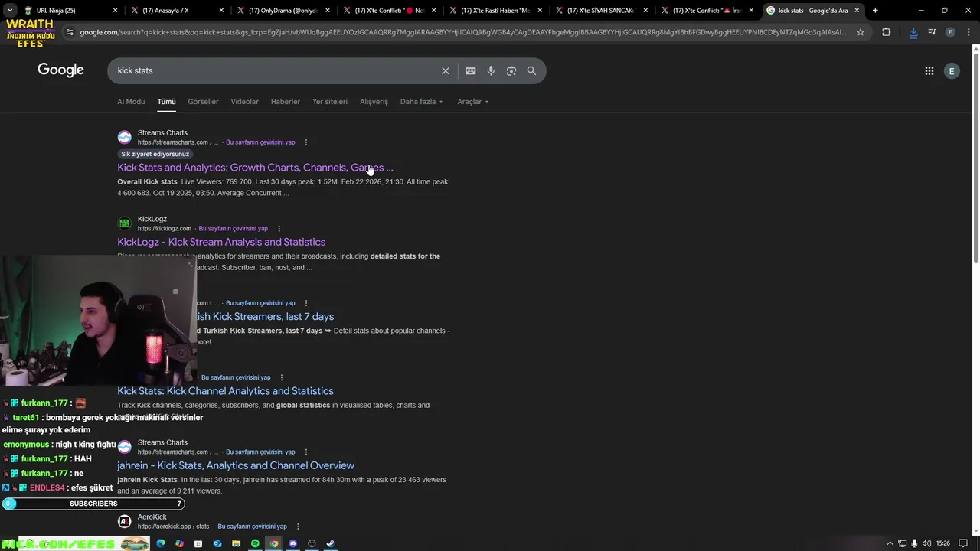Select the Yer siteleri tab
The image size is (980, 551).
[330, 102]
